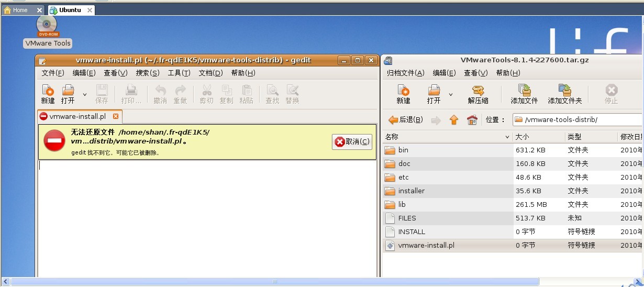This screenshot has width=644, height=287.
Task: Open archive manager's 归档文件(A) menu
Action: tap(405, 73)
